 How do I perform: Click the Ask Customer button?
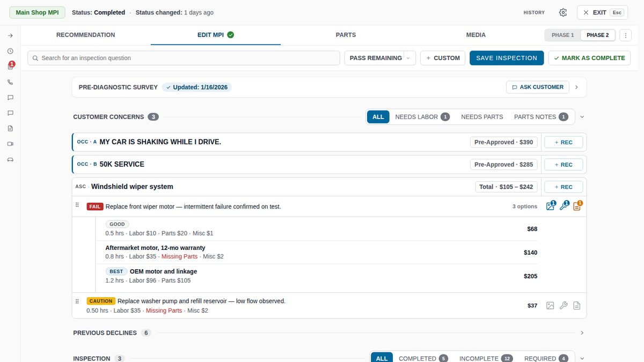[x=538, y=87]
